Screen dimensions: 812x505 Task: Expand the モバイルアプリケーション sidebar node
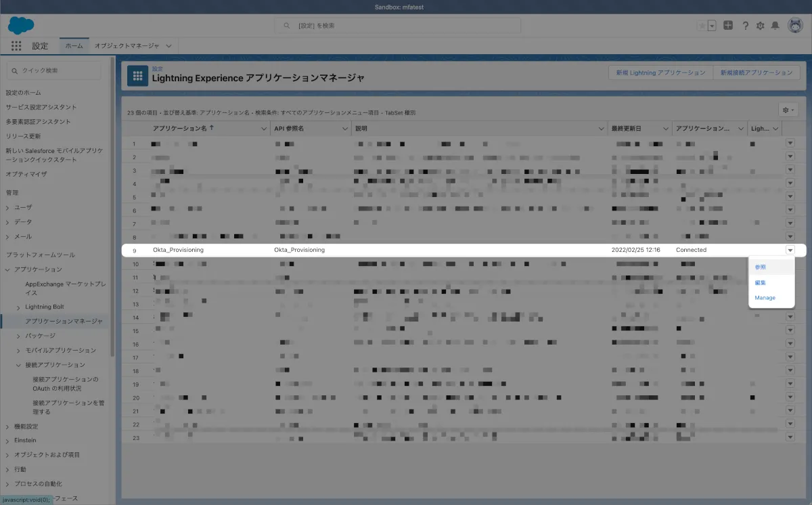(x=18, y=351)
